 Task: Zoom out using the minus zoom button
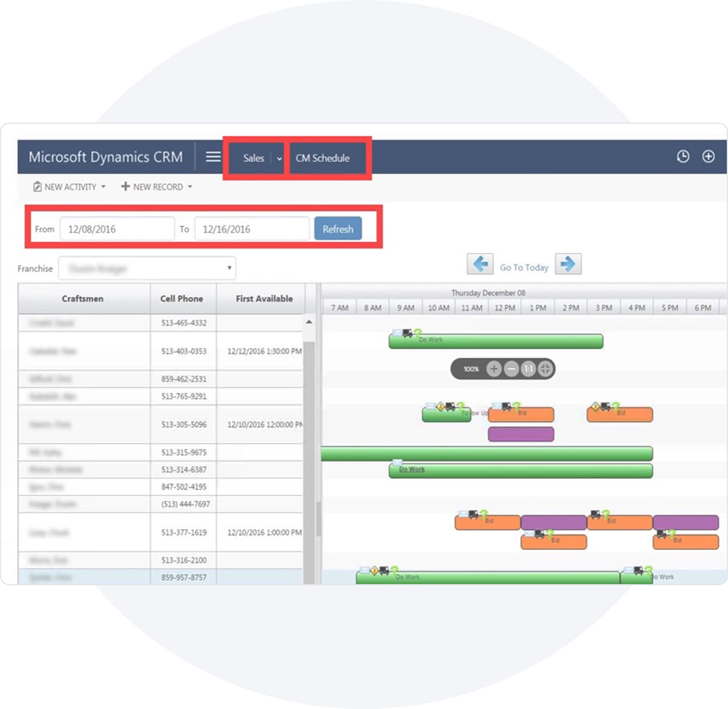coord(511,369)
